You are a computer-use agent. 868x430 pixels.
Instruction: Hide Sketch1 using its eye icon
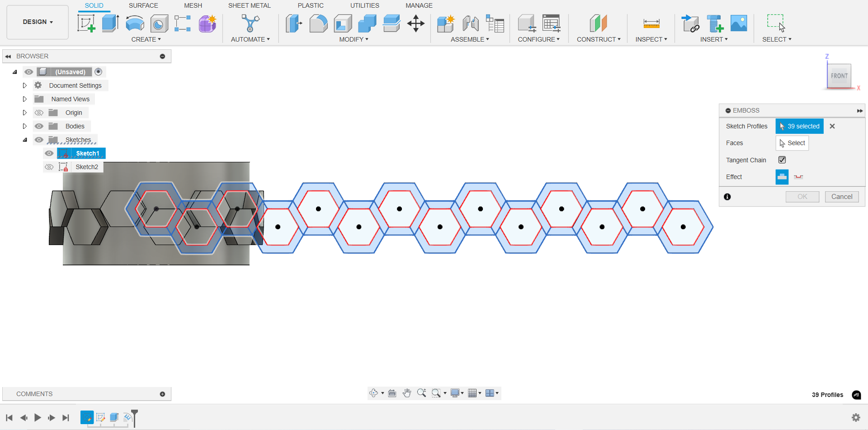49,153
